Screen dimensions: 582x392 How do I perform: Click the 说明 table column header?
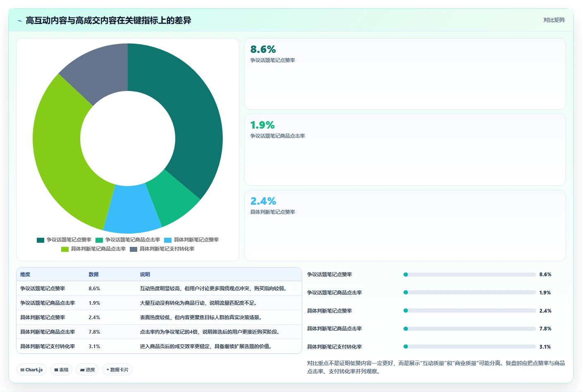click(x=145, y=275)
